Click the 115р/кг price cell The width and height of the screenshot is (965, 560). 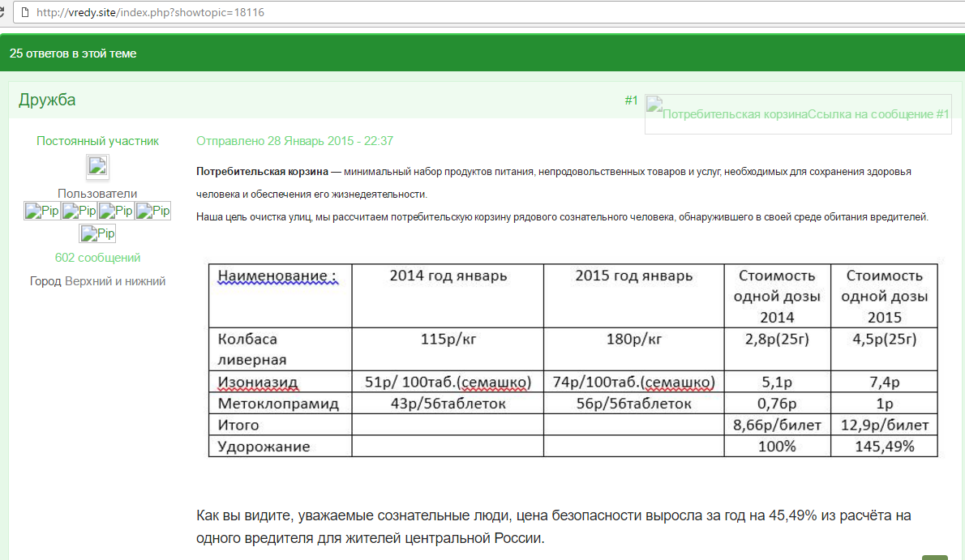point(448,349)
